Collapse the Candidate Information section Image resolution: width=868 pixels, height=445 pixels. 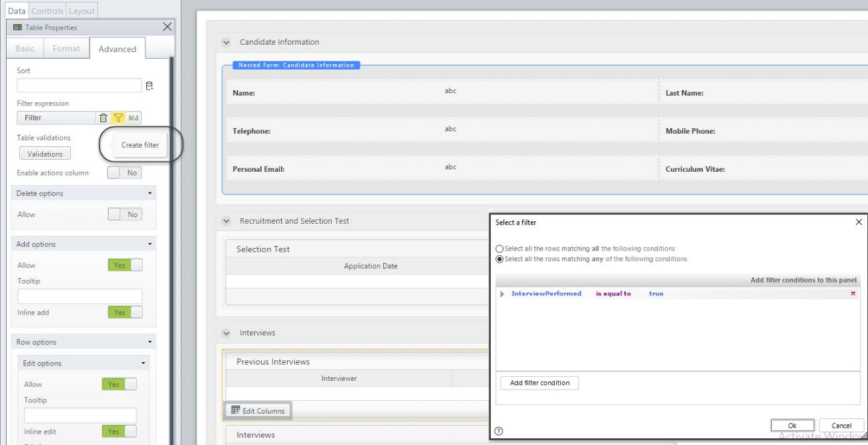pyautogui.click(x=226, y=42)
